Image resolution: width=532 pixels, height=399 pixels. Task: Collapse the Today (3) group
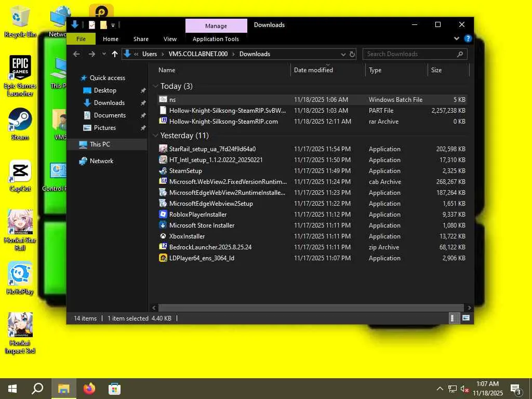(156, 86)
